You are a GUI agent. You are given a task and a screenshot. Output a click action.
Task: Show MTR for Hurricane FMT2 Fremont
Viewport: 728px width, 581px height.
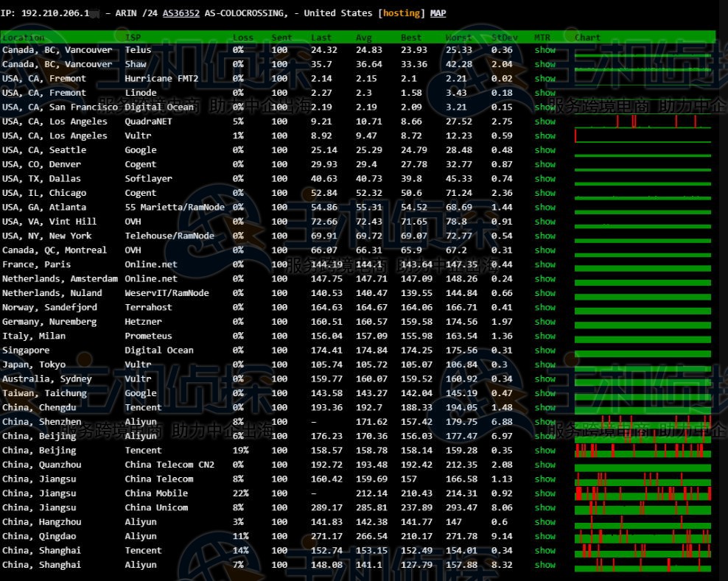[545, 79]
